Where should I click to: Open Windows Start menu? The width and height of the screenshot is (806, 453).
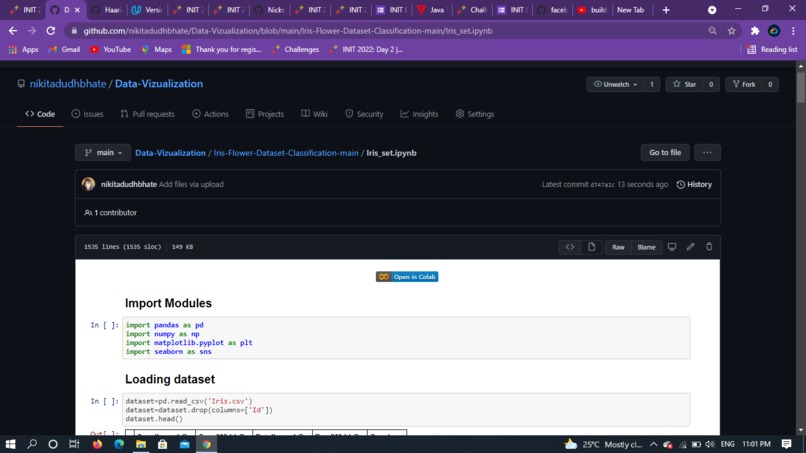point(10,444)
